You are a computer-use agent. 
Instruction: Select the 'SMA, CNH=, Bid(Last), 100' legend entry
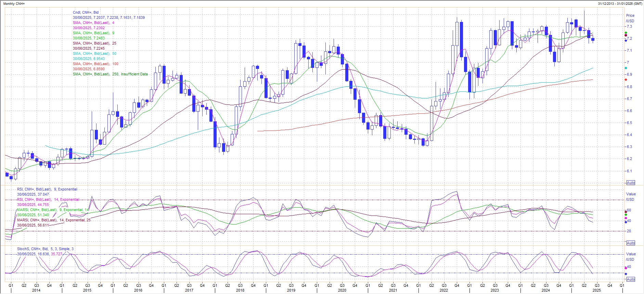tap(95, 64)
